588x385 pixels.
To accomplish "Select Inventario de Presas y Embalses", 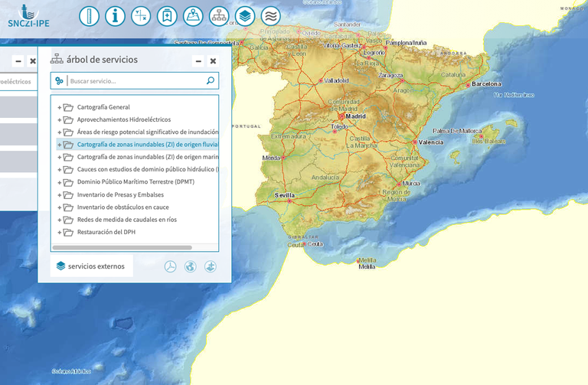I will pos(120,194).
